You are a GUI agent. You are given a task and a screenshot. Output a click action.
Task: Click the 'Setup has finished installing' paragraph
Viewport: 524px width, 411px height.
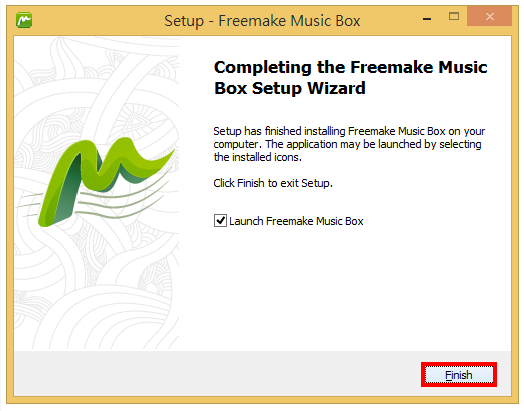[349, 144]
